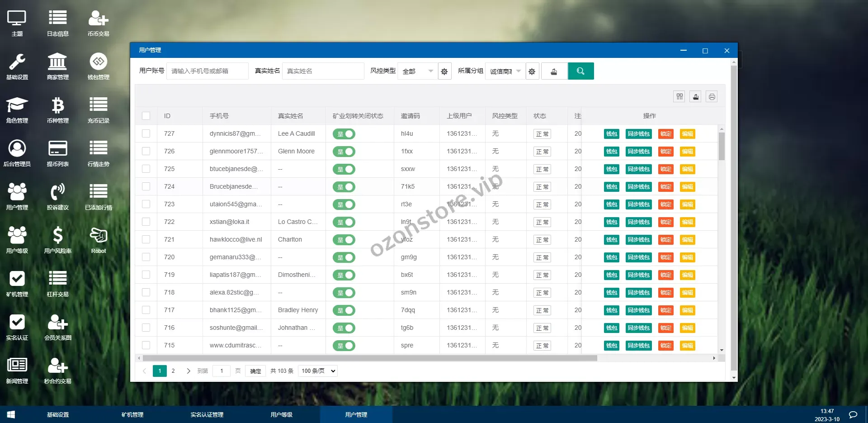
Task: Click the 确定 pagination button
Action: pyautogui.click(x=255, y=371)
